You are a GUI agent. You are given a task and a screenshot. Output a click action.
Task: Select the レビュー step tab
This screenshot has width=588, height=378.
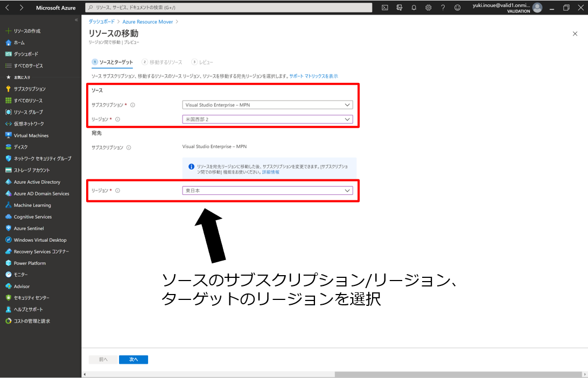pos(202,62)
